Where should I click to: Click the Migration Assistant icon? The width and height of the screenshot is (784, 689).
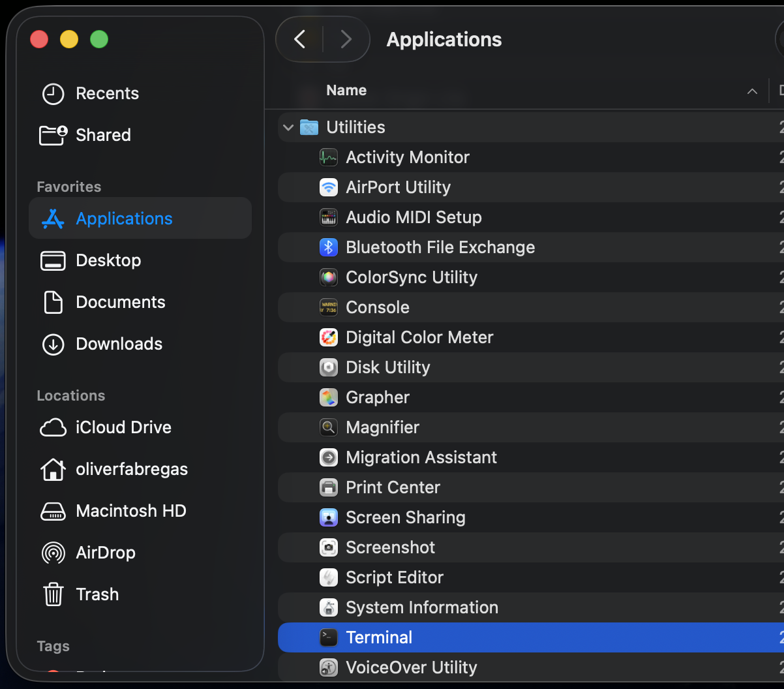coord(329,457)
